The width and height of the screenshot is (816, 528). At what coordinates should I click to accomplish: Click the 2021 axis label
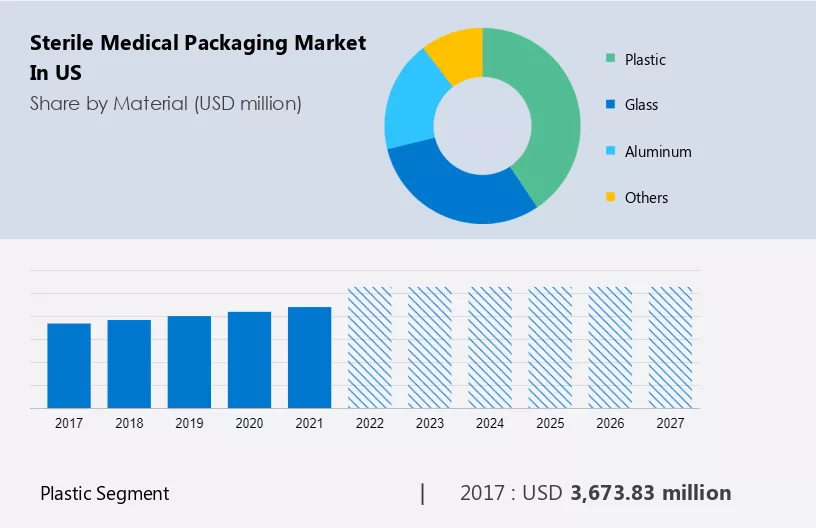(310, 423)
